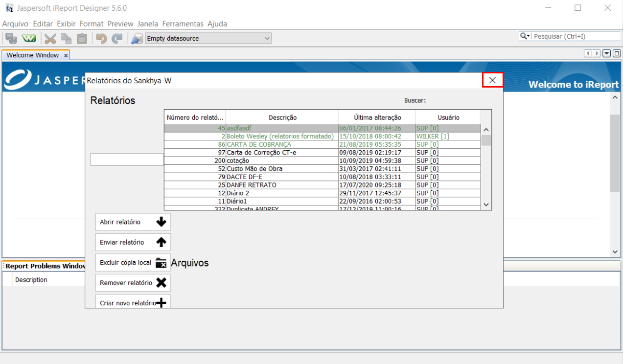Image resolution: width=623 pixels, height=364 pixels.
Task: Sort by the Última alteração column header
Action: [x=377, y=117]
